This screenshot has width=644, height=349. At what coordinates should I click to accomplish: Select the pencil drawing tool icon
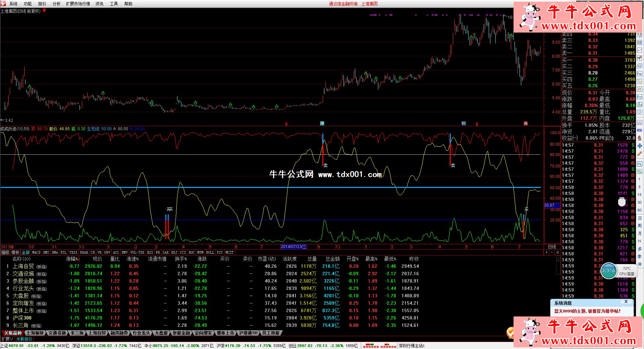pyautogui.click(x=640, y=153)
